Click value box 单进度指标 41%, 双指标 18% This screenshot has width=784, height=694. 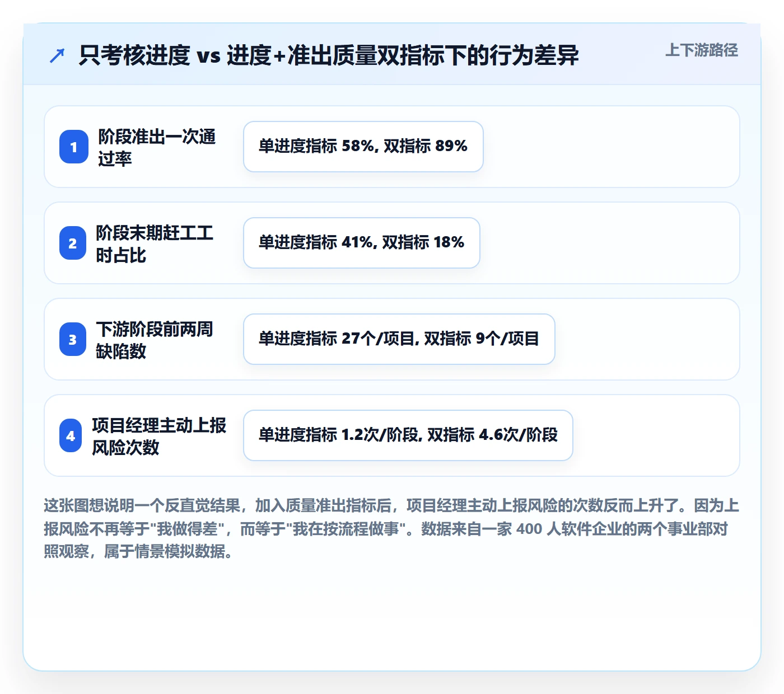362,243
